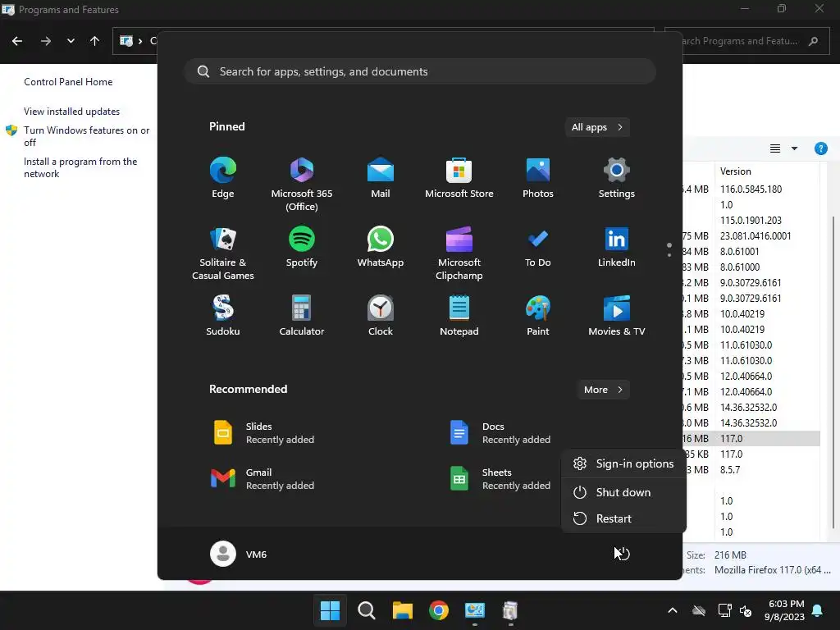Select the row with version 116.0.5845.180

[x=751, y=189]
